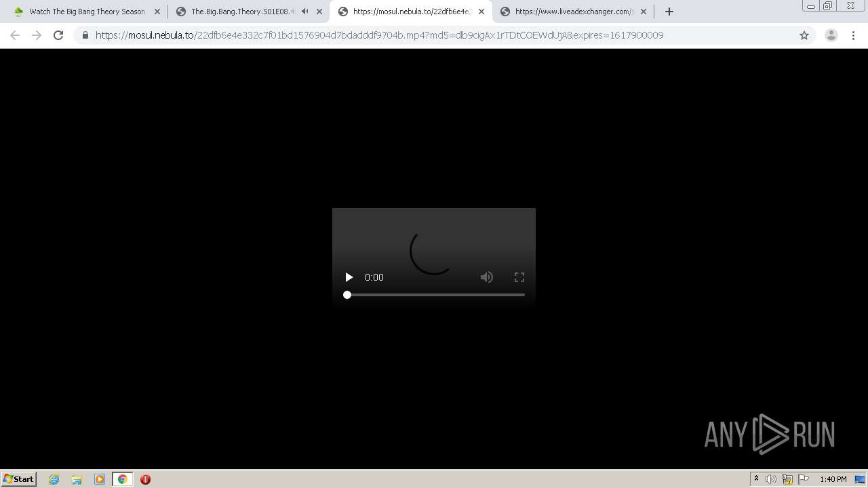Open the Chrome profile avatar
Image resolution: width=868 pixels, height=488 pixels.
831,35
